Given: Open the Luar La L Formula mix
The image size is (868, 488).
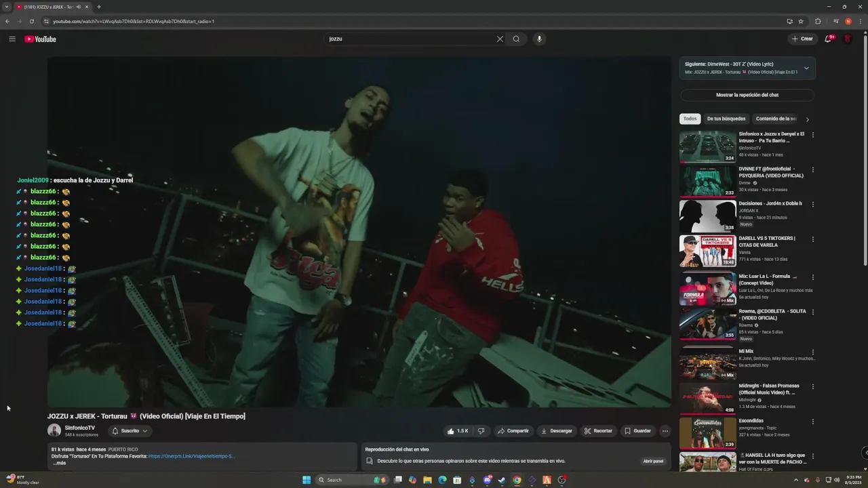Looking at the screenshot, I should point(707,289).
